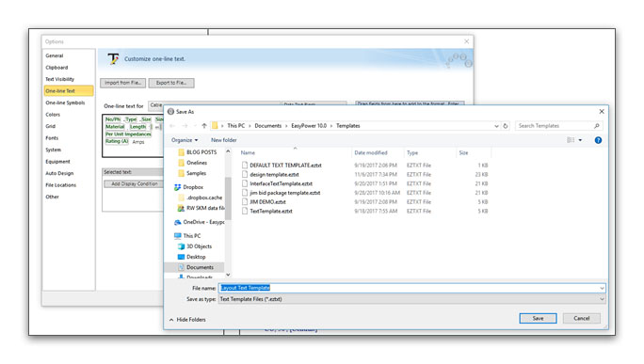Select jim bid package template.eztxt file
This screenshot has width=644, height=364.
point(284,193)
